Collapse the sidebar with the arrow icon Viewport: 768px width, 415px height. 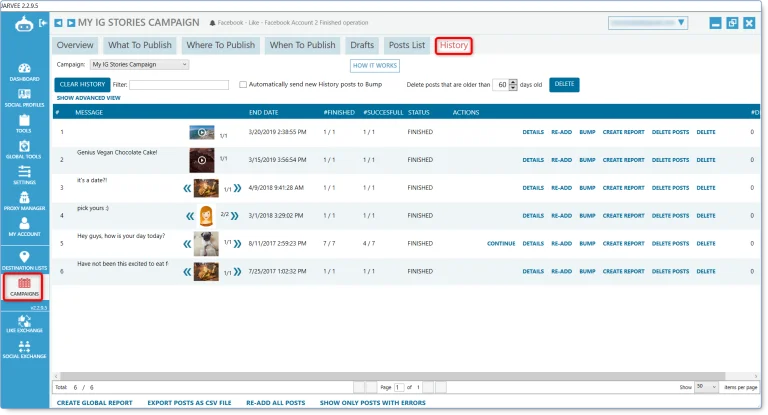click(41, 22)
